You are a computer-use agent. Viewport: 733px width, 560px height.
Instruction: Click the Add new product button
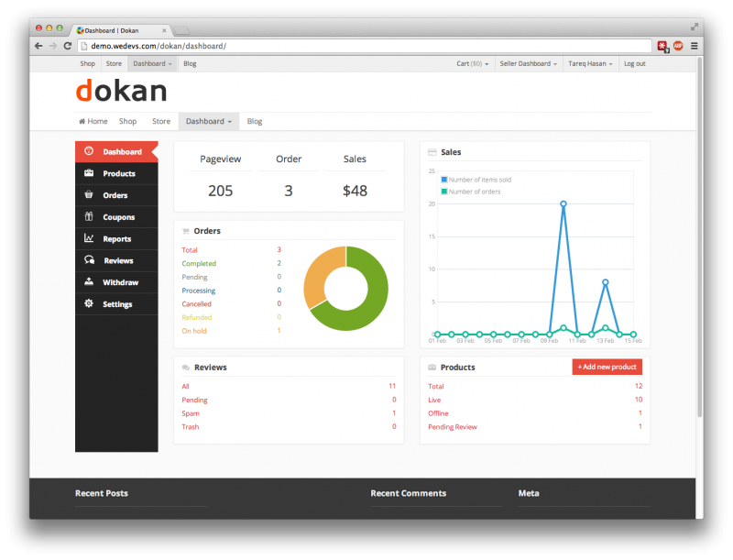pyautogui.click(x=607, y=367)
